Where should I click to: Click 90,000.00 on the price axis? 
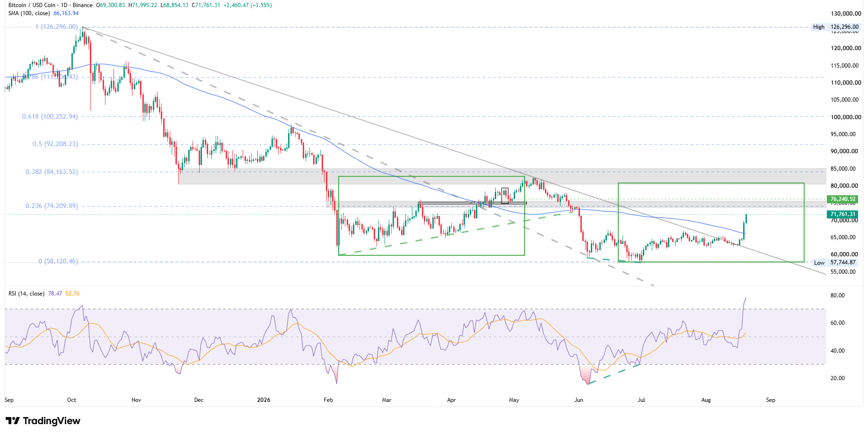click(844, 151)
